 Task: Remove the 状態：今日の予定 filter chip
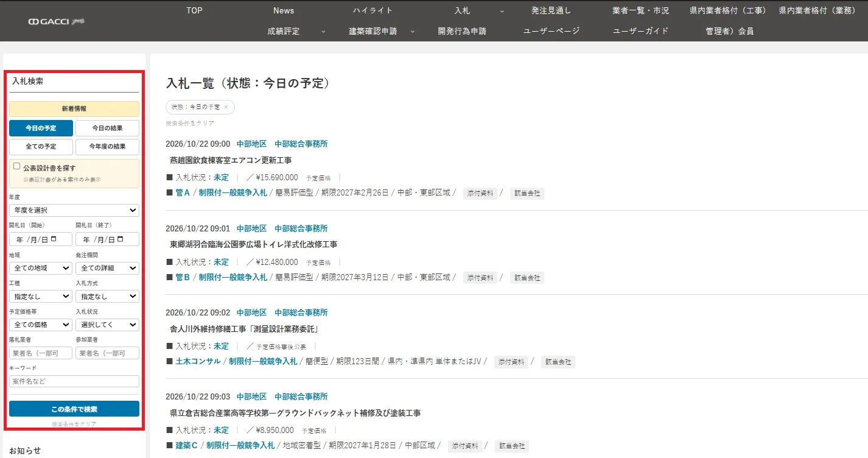pos(226,107)
